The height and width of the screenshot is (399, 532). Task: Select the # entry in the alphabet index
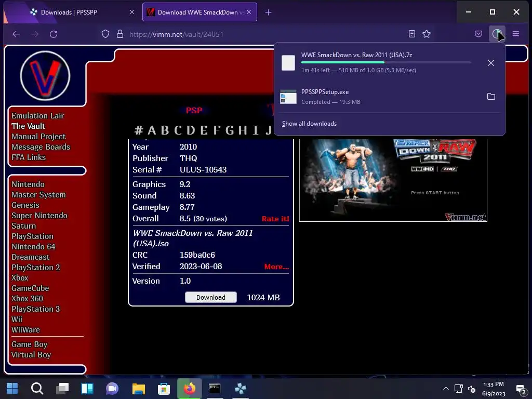pos(138,130)
